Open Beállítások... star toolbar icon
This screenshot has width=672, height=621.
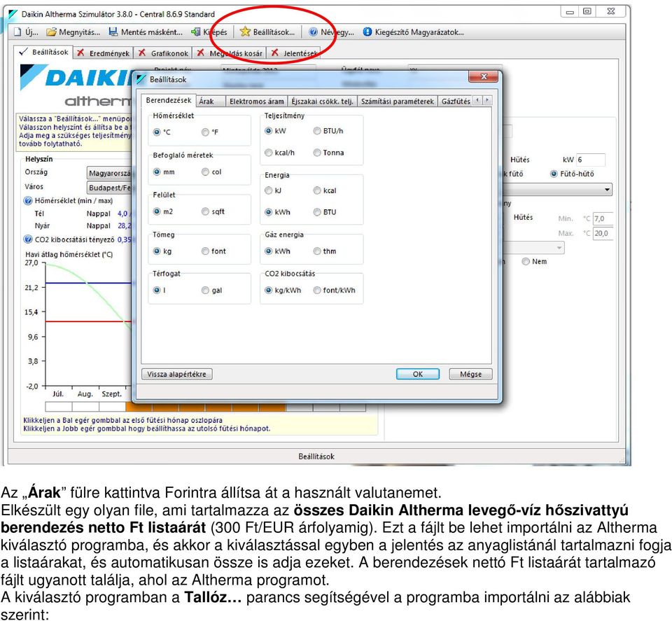pos(245,32)
